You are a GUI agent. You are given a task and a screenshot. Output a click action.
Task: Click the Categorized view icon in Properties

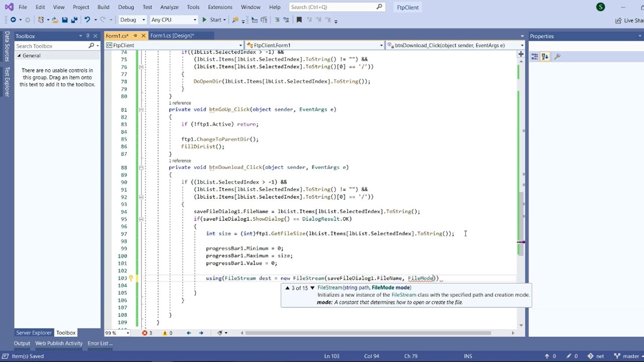coord(535,57)
